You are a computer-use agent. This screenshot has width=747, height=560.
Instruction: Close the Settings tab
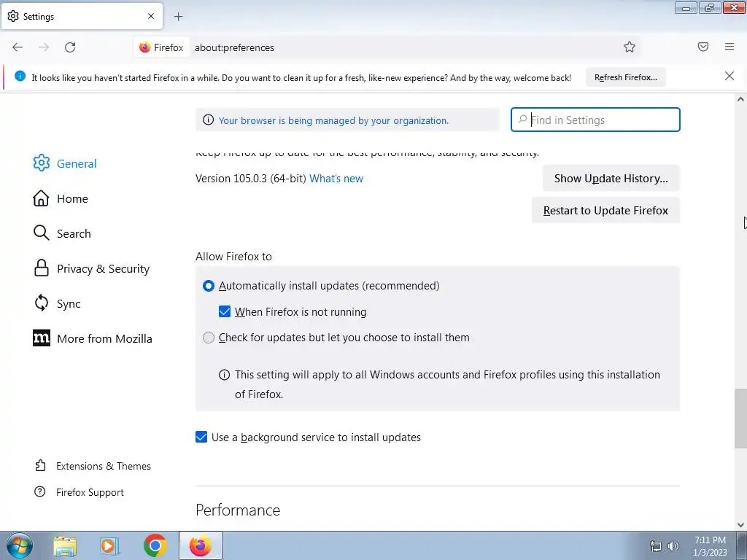(x=151, y=16)
